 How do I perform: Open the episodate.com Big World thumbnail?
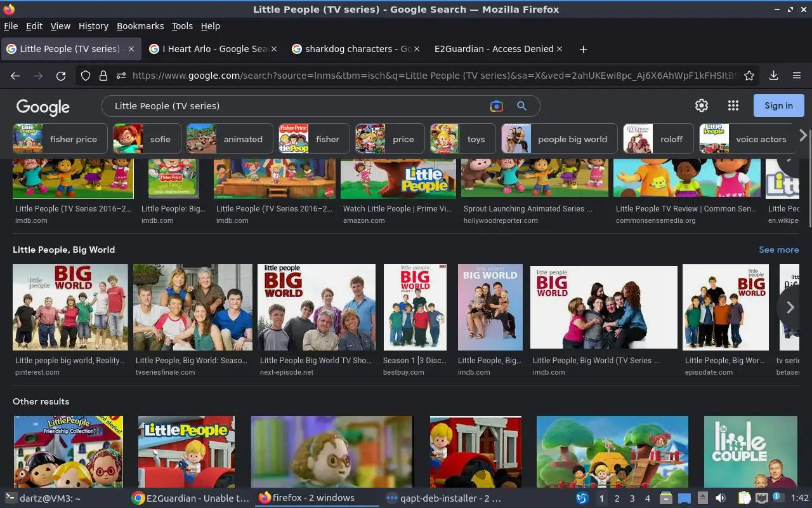pyautogui.click(x=726, y=307)
